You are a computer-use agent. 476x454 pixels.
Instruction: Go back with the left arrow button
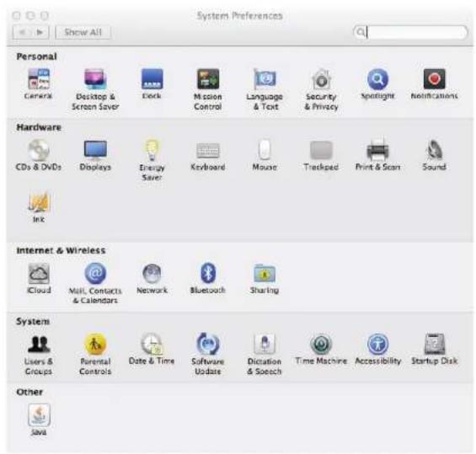click(x=22, y=32)
